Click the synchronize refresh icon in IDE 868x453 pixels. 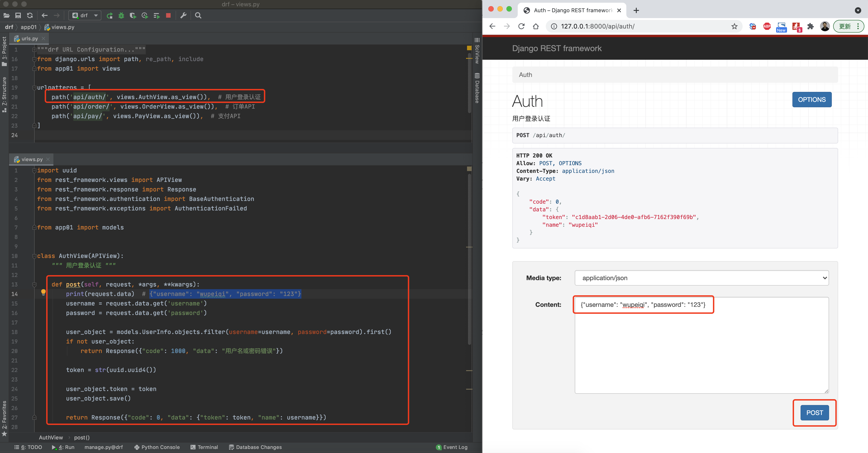[30, 16]
